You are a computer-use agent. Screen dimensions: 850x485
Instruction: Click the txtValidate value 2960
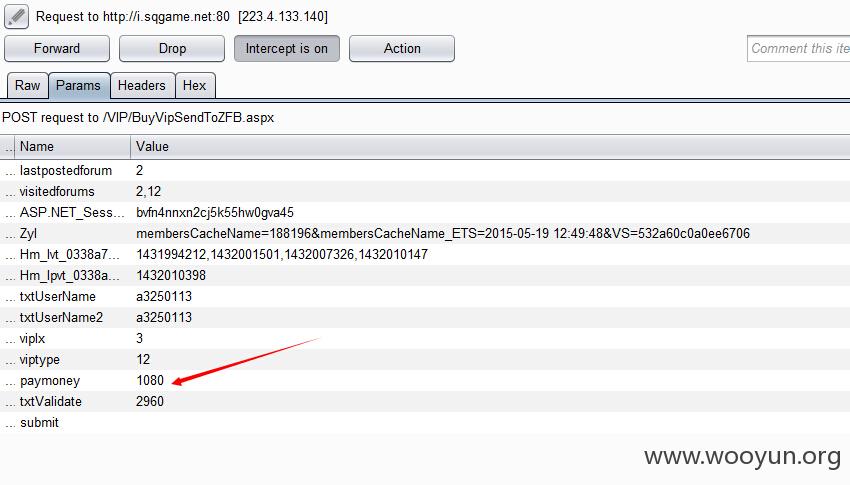pos(150,402)
